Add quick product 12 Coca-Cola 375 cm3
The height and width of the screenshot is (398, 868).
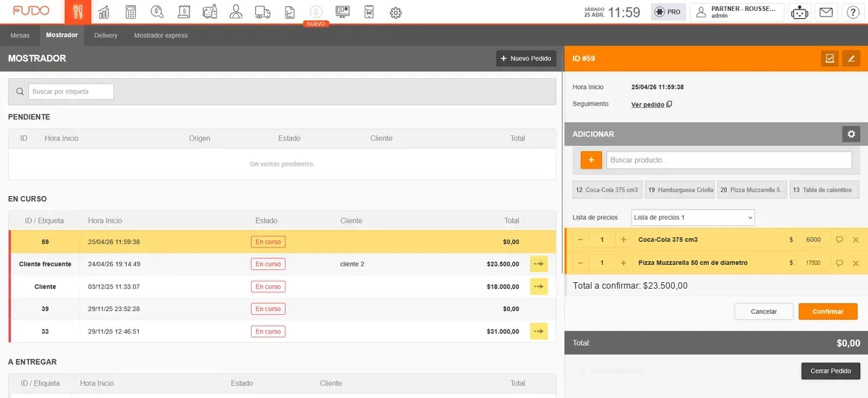607,190
